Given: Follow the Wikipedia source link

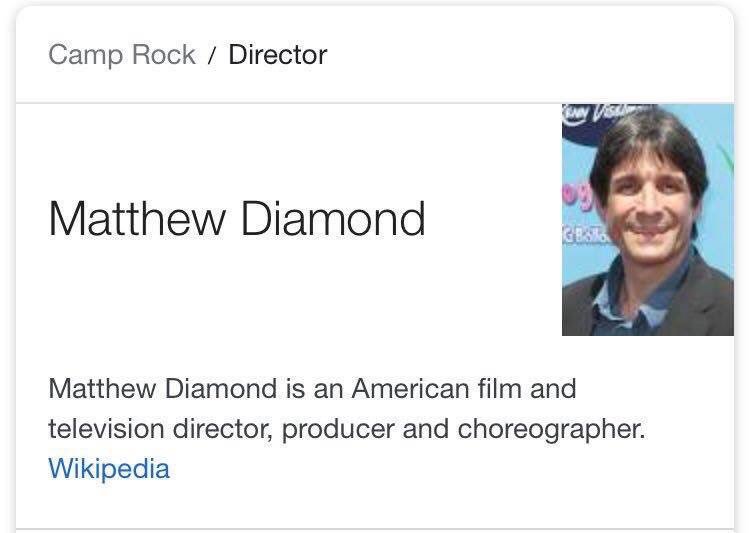Looking at the screenshot, I should 109,468.
